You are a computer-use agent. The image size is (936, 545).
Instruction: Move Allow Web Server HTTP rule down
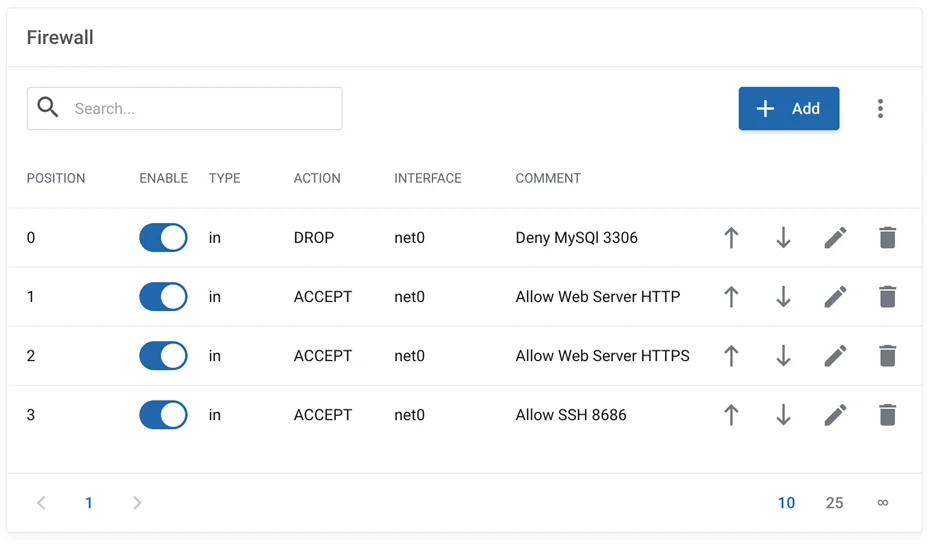(783, 297)
